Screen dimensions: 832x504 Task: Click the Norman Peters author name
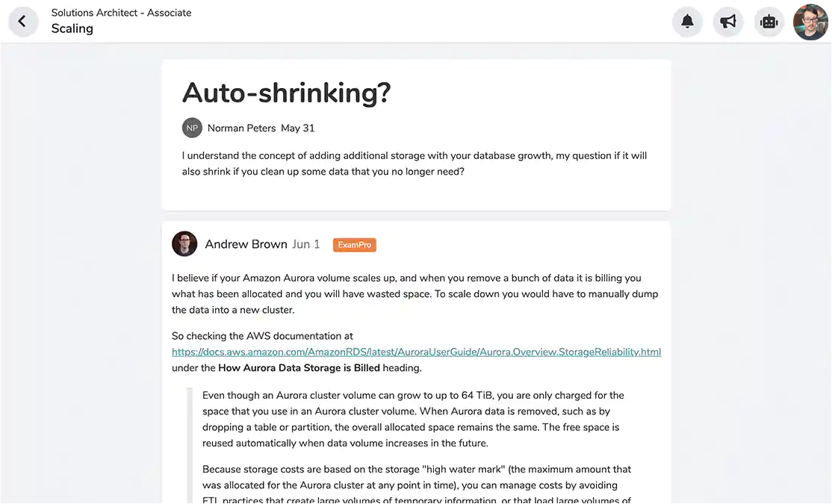coord(241,128)
